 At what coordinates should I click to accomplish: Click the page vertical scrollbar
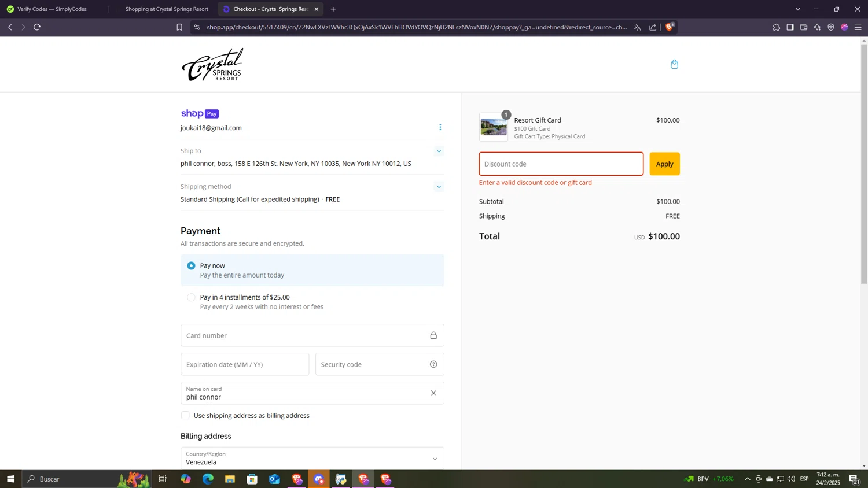pos(864,164)
